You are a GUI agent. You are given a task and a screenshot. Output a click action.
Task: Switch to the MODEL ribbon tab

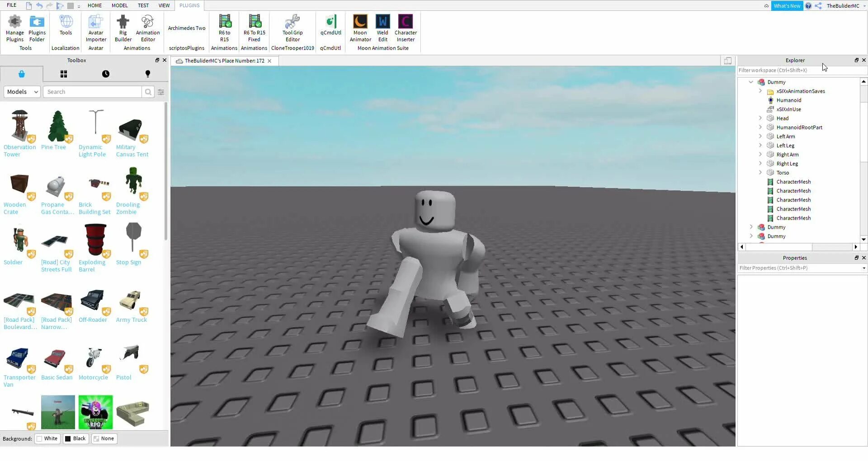120,5
